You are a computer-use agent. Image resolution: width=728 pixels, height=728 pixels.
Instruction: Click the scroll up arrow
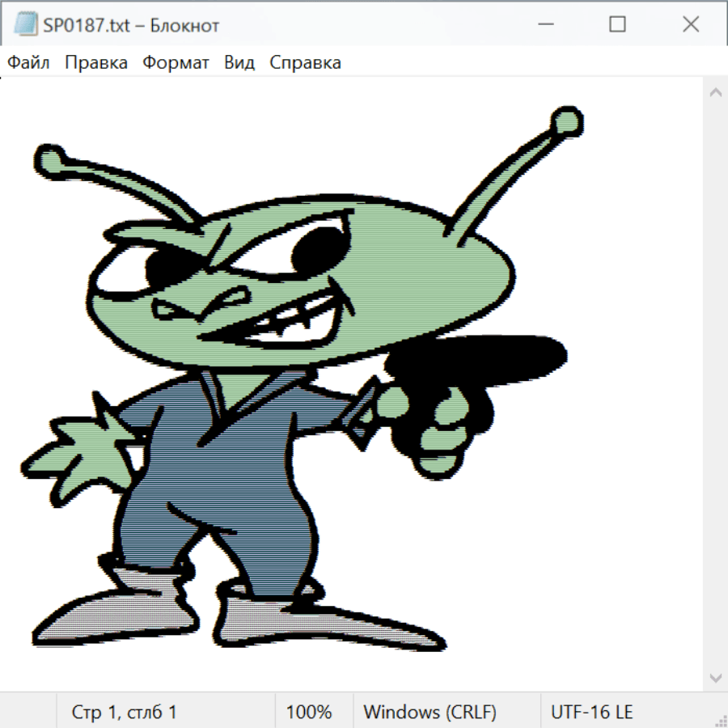715,92
